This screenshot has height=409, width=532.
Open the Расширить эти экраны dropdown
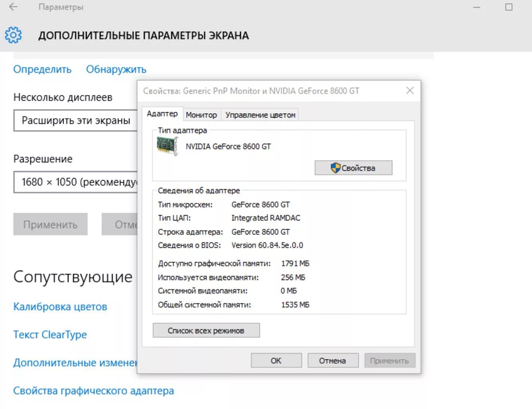[x=76, y=121]
